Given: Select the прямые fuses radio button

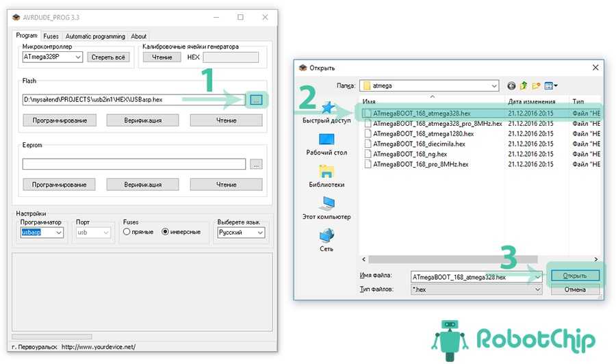Looking at the screenshot, I should click(127, 232).
